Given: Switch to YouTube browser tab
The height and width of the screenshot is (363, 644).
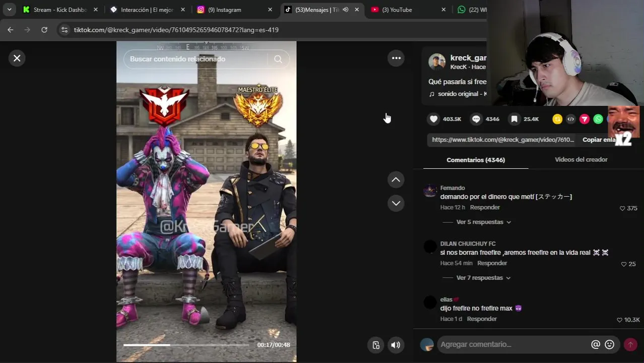Looking at the screenshot, I should [x=397, y=10].
